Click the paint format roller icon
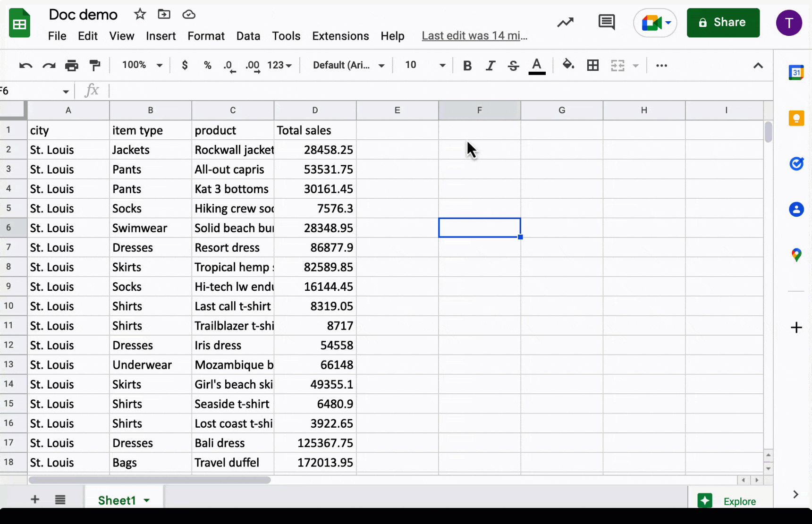This screenshot has height=524, width=812. point(95,65)
